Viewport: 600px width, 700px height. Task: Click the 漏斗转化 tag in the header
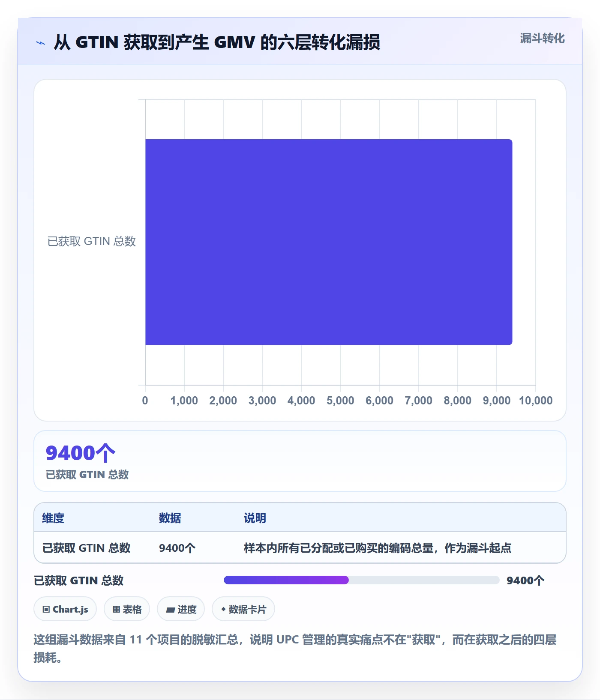pyautogui.click(x=542, y=39)
